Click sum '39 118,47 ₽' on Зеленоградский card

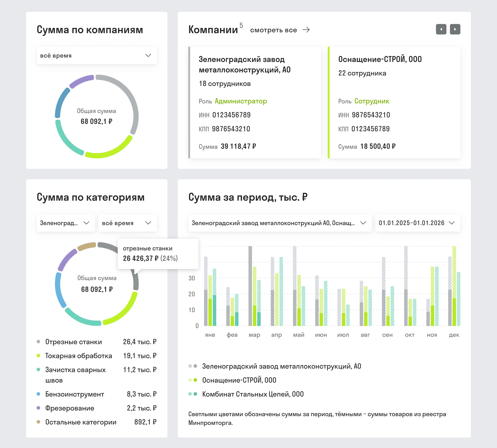click(238, 146)
